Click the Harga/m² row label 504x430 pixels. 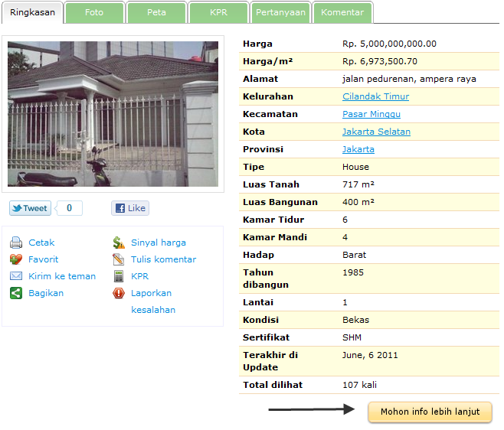click(x=268, y=62)
